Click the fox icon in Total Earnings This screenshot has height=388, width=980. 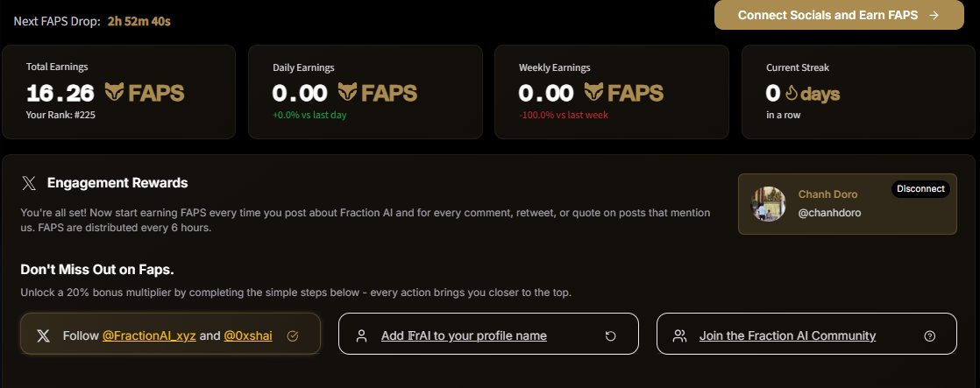point(114,93)
